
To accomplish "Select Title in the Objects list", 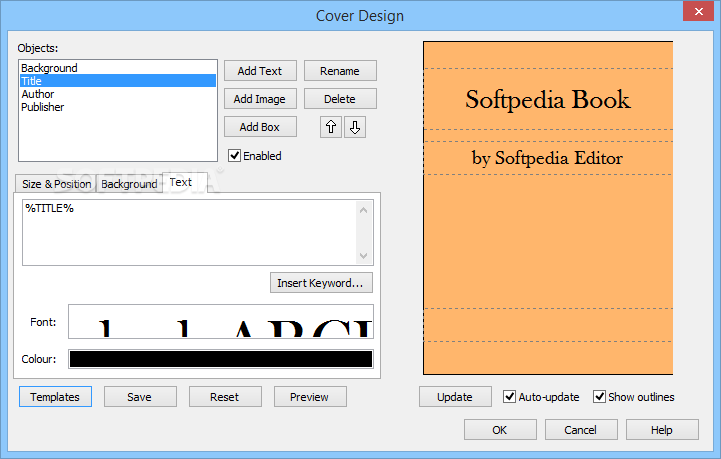I will 117,81.
